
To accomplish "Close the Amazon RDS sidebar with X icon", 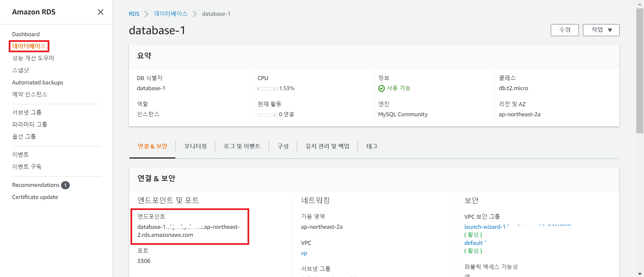I will tap(100, 12).
